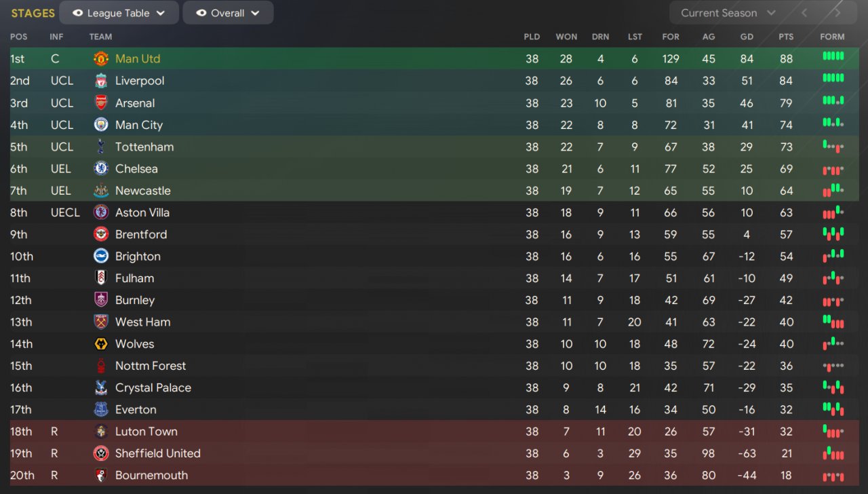Screen dimensions: 868x494
Task: Click the eye icon beside League Table
Action: click(x=78, y=13)
